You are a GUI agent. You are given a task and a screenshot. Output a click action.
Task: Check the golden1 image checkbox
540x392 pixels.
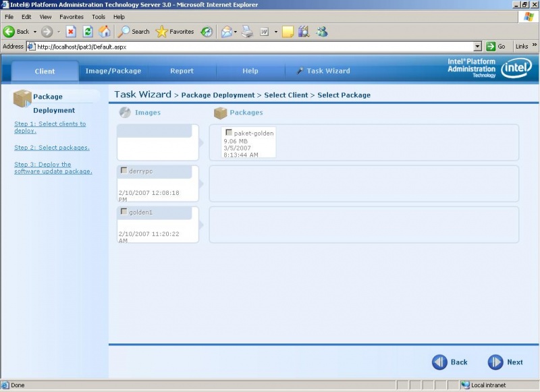(124, 212)
